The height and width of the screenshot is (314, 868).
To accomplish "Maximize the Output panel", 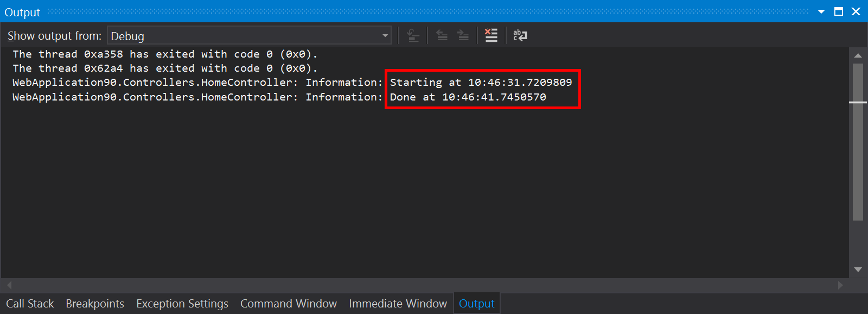I will (x=839, y=11).
